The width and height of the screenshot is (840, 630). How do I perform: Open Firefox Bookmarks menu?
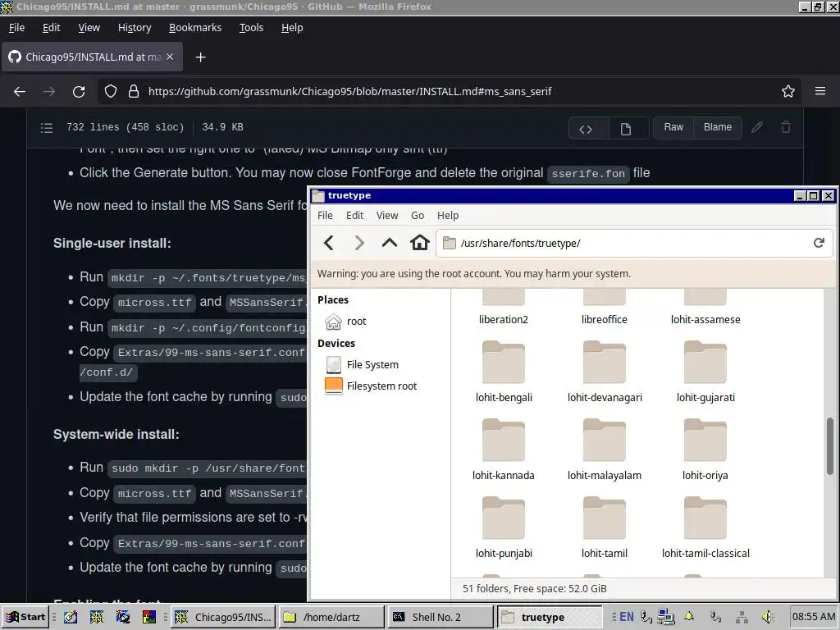[x=195, y=28]
